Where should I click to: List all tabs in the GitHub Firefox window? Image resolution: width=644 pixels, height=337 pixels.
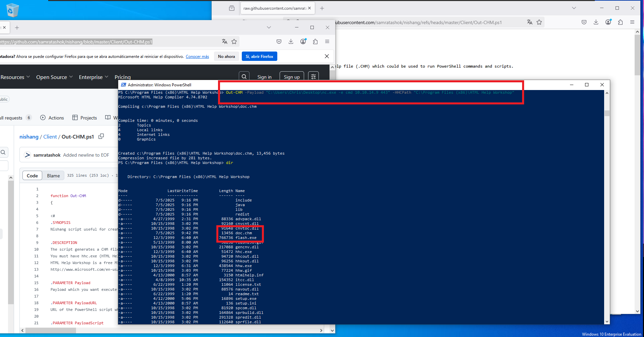[269, 27]
